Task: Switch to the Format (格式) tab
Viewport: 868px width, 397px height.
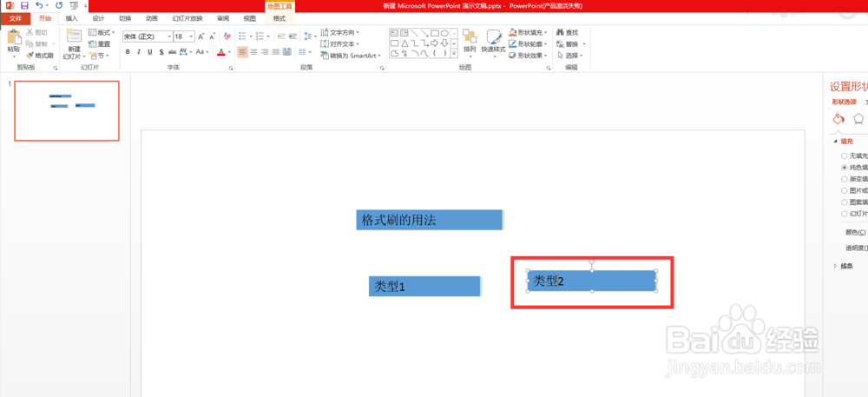Action: (280, 18)
